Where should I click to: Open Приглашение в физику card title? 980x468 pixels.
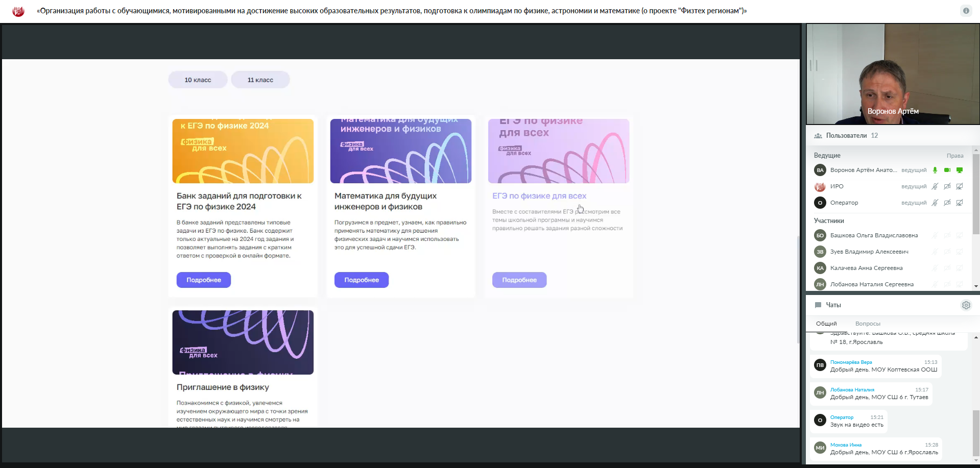[223, 387]
